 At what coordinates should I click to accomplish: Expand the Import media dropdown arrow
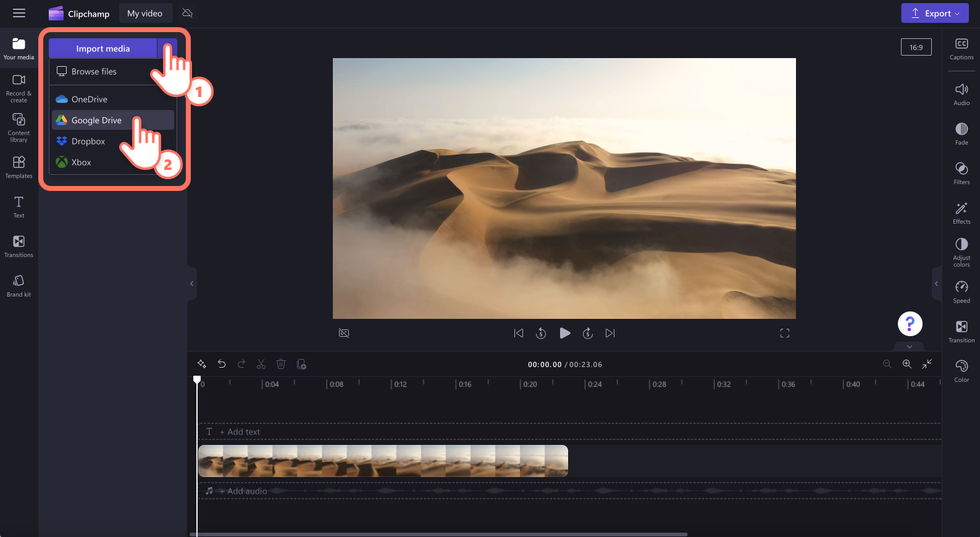(x=167, y=48)
